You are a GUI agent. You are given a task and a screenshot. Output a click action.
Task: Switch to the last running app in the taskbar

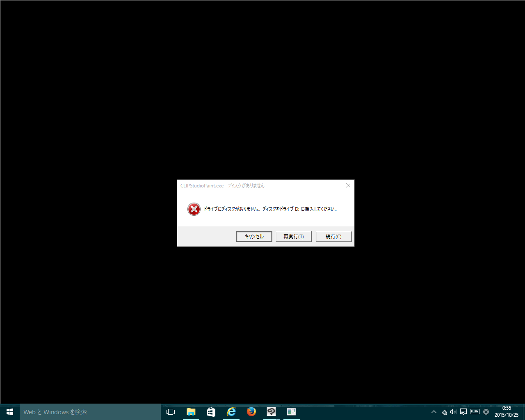click(291, 412)
